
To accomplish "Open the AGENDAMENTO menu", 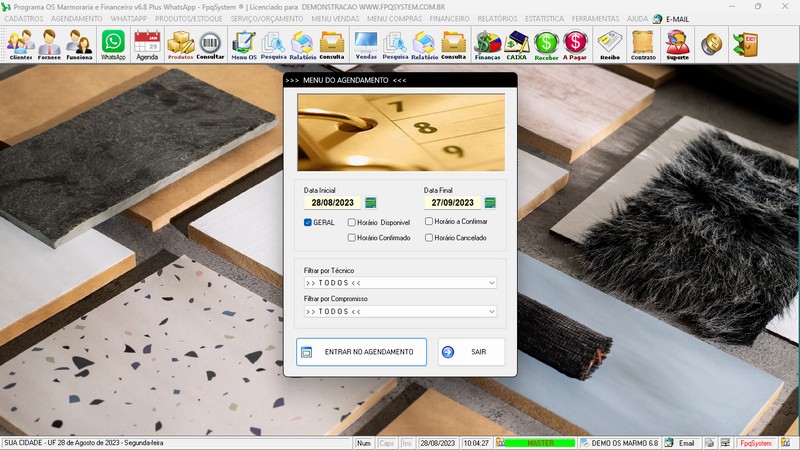I will 77,19.
